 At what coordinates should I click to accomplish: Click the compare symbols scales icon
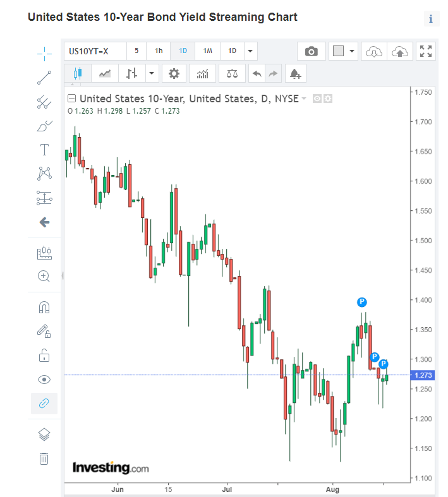pyautogui.click(x=232, y=73)
